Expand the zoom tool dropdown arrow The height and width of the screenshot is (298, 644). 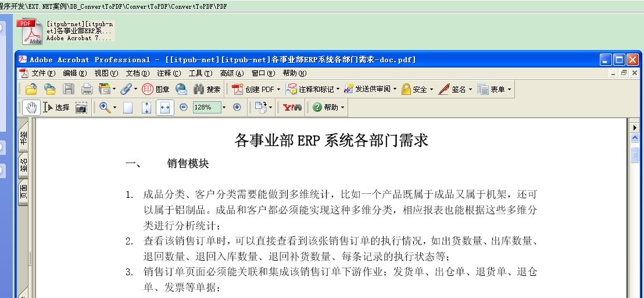coord(115,108)
